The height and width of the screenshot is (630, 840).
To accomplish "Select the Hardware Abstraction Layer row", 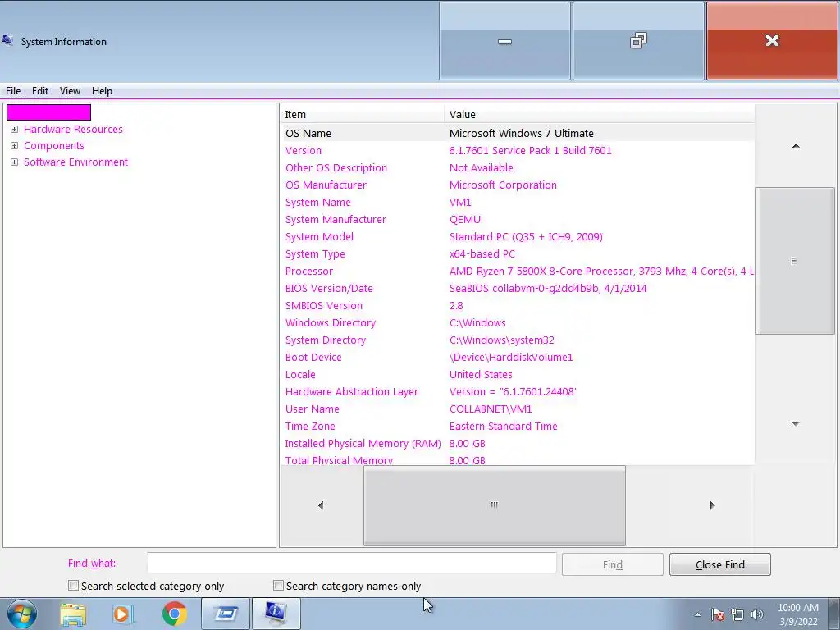I will click(518, 391).
